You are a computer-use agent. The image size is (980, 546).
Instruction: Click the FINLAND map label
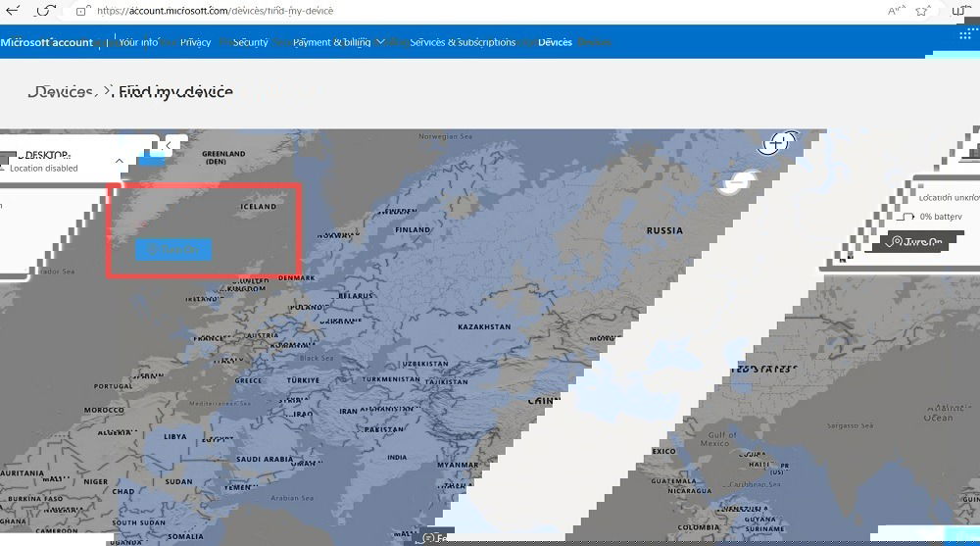tap(413, 229)
